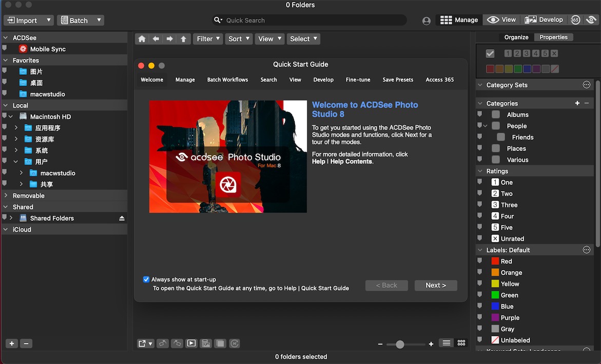Click the eye icon at far top right
Image resolution: width=601 pixels, height=364 pixels.
tap(591, 20)
